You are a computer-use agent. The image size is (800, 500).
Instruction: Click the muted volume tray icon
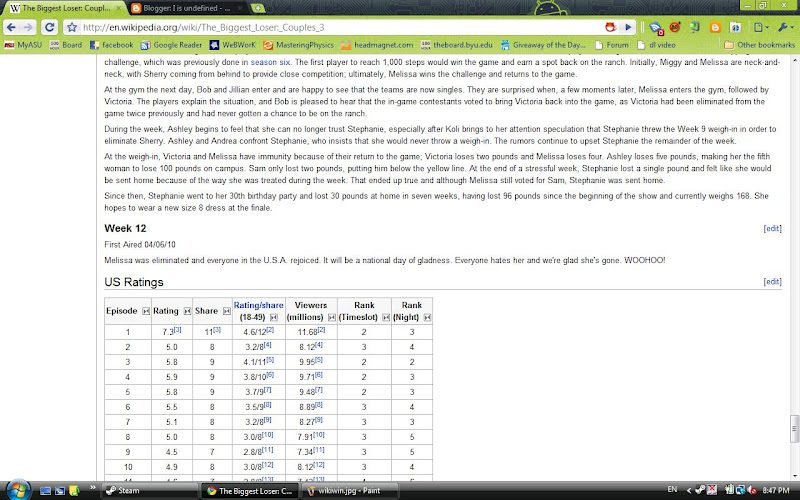752,491
